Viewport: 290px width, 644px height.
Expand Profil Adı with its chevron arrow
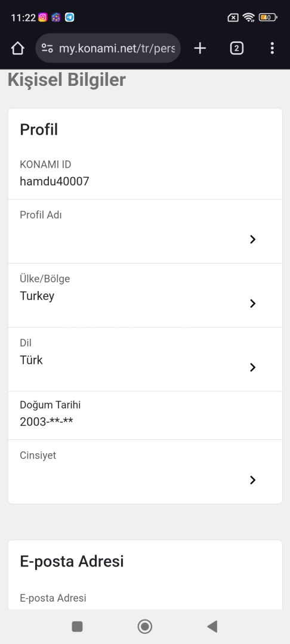[252, 239]
